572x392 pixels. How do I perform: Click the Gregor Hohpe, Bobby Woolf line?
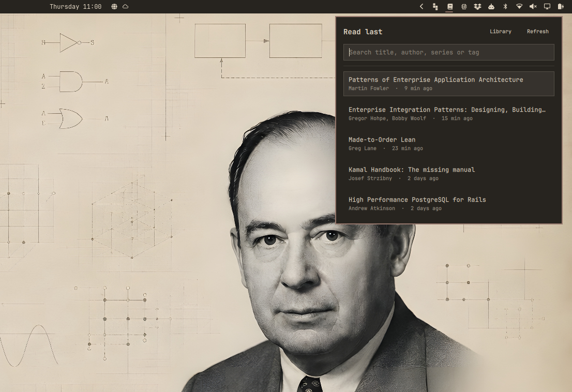tap(411, 118)
